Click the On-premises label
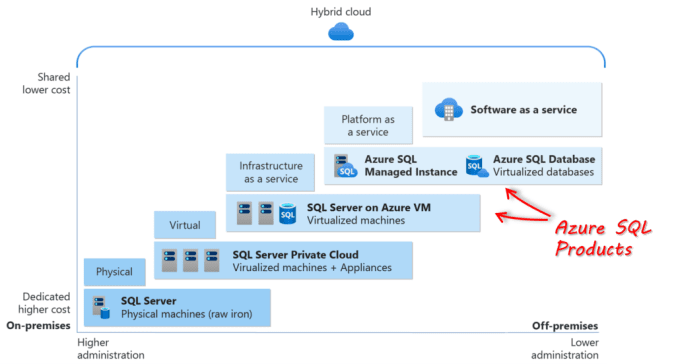 (x=38, y=326)
